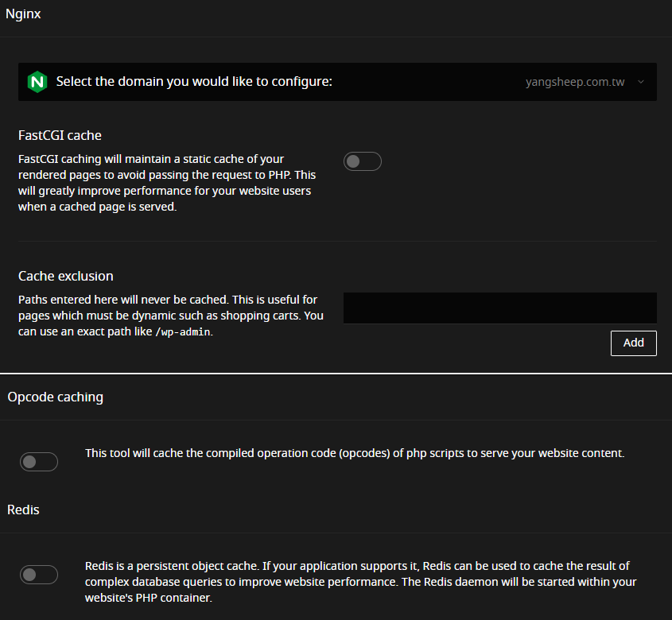Enable the FastCGI cache toggle
The image size is (672, 620).
click(x=363, y=161)
